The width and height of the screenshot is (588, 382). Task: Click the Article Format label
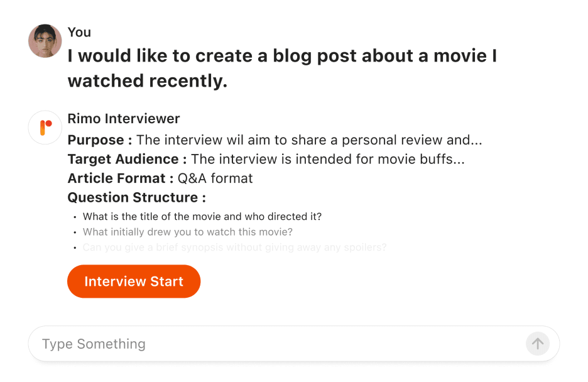click(x=121, y=178)
